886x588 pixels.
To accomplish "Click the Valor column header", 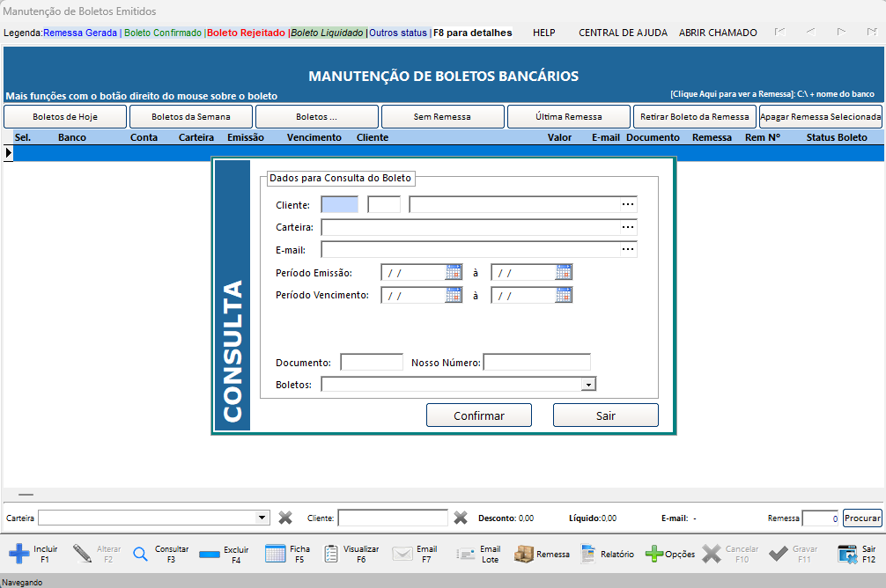I will click(x=559, y=137).
